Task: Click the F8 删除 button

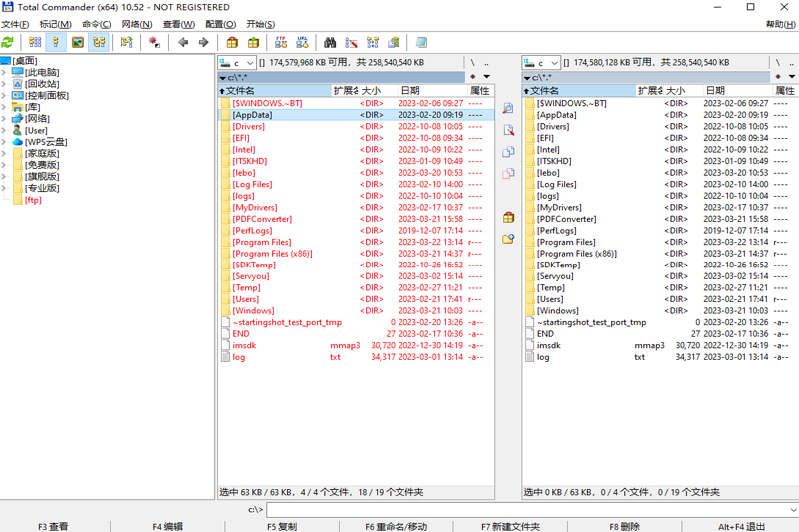Action: click(625, 526)
